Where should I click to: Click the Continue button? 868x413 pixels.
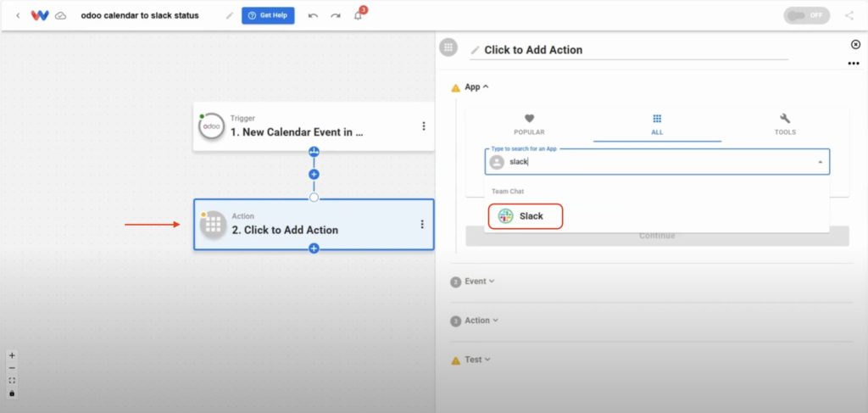click(x=657, y=236)
